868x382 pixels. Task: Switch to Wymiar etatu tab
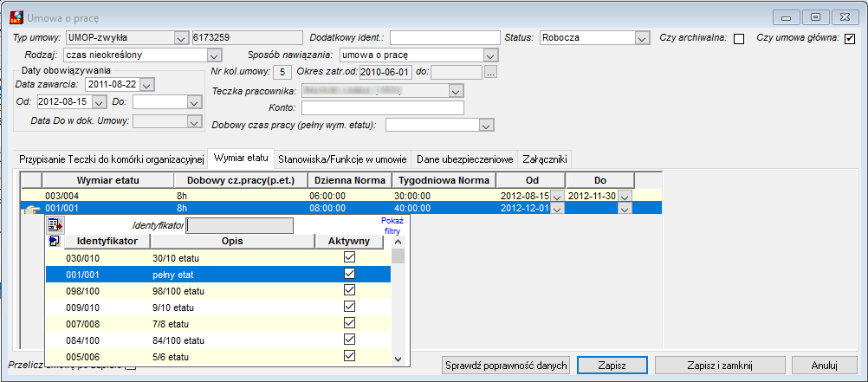click(242, 159)
